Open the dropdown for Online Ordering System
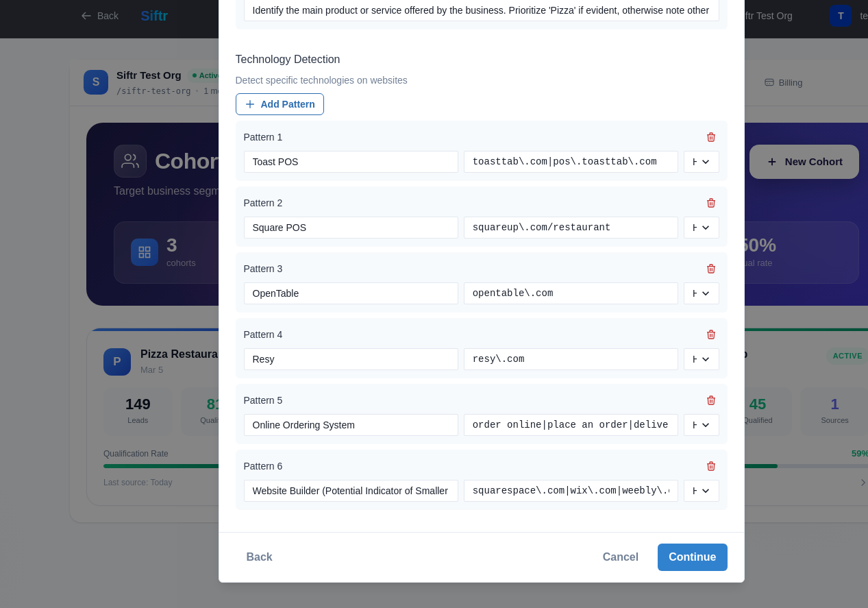 pos(702,425)
